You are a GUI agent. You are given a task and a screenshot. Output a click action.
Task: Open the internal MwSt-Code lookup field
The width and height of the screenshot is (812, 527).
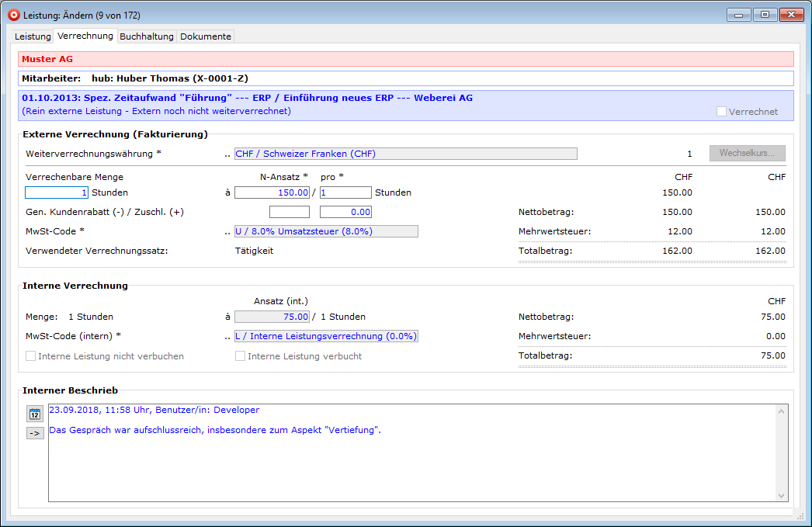click(325, 336)
